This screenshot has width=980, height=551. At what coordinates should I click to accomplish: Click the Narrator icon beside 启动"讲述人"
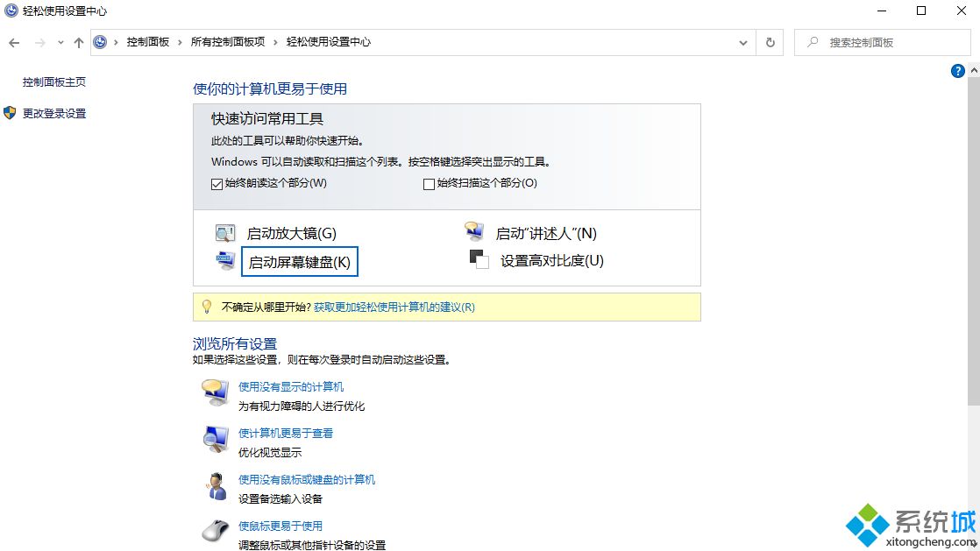tap(474, 231)
